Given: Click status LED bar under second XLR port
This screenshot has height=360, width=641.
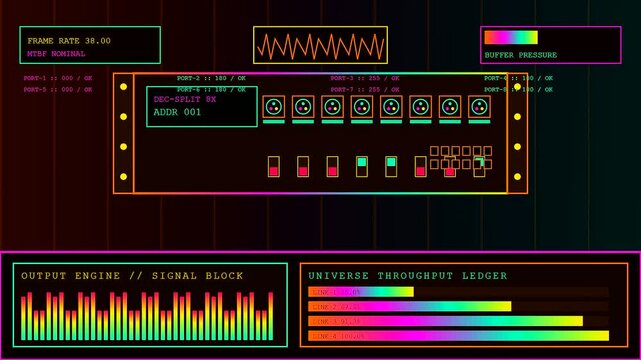Looking at the screenshot, I should pyautogui.click(x=303, y=122).
